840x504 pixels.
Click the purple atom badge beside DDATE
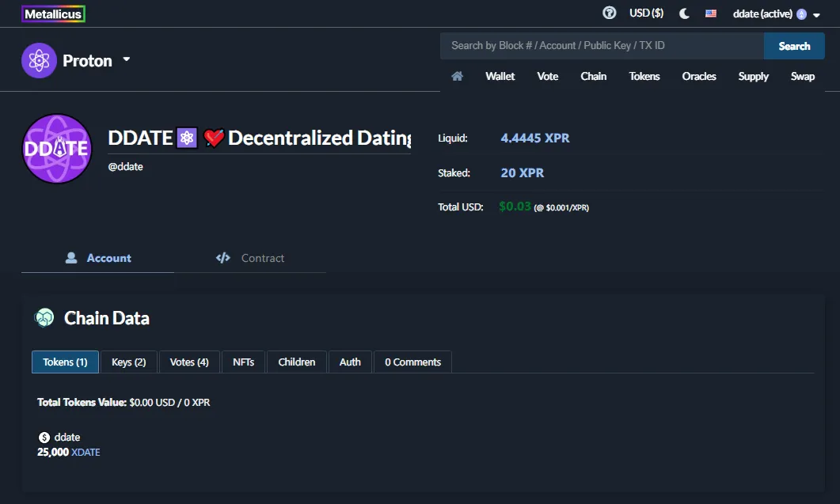click(x=187, y=138)
